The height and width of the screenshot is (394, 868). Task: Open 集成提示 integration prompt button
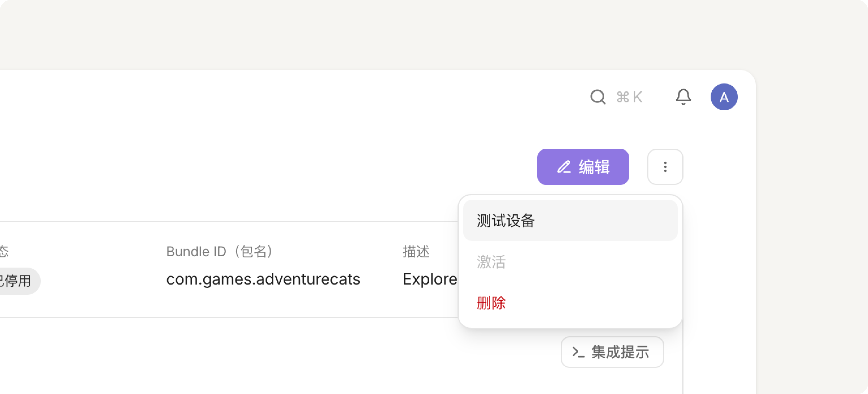612,352
